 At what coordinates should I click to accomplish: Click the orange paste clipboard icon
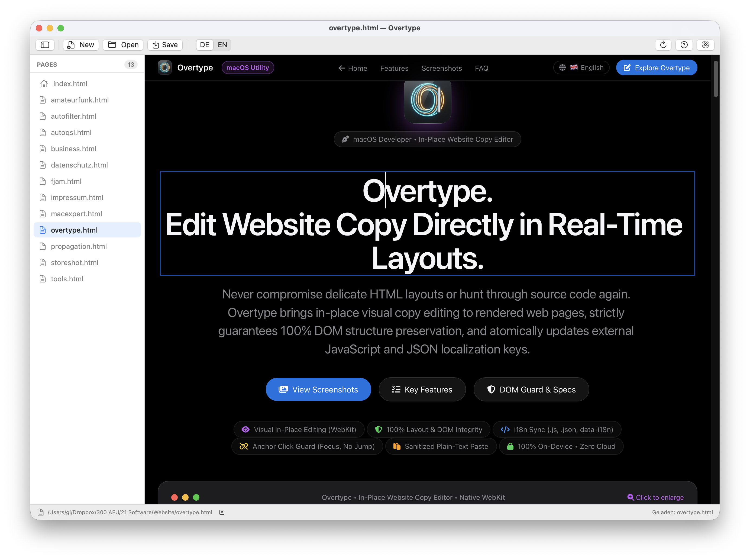point(396,446)
